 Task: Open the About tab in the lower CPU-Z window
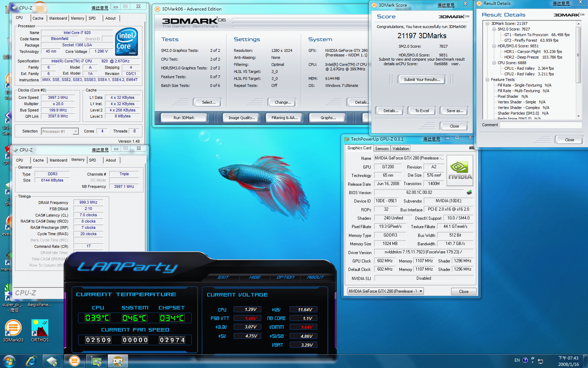[x=111, y=160]
